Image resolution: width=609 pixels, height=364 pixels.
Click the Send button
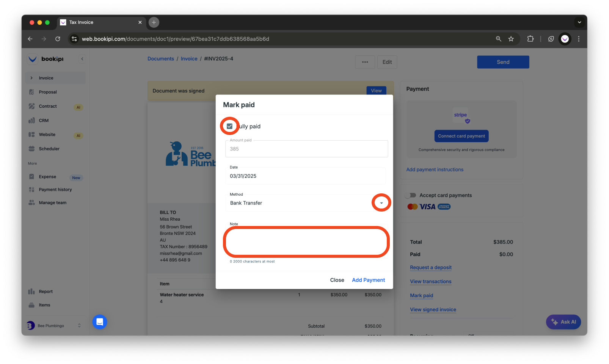(503, 62)
